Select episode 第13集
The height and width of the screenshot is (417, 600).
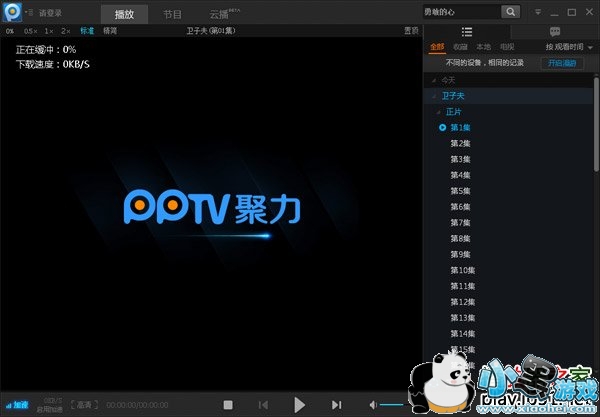(463, 318)
